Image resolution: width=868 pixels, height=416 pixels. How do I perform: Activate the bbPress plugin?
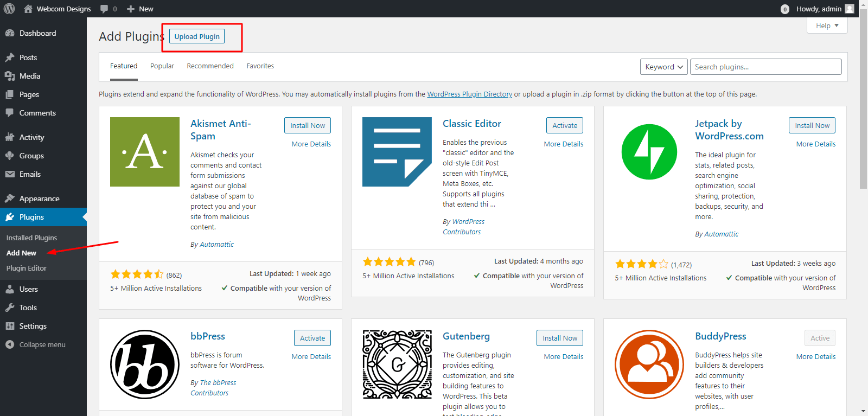coord(312,338)
